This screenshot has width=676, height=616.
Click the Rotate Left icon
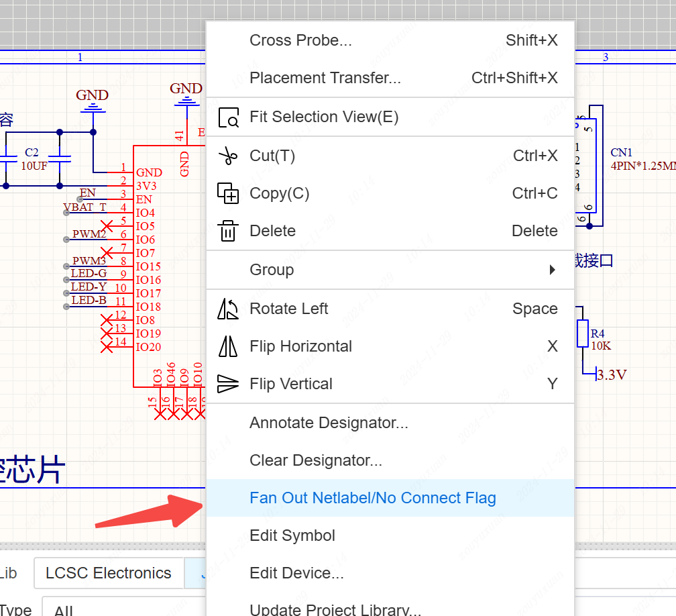coord(228,309)
